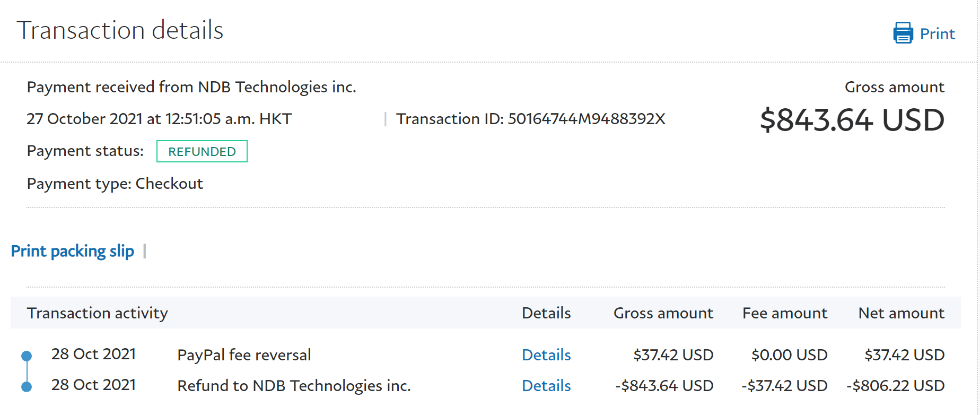Click the PayPal fee reversal row label

244,355
